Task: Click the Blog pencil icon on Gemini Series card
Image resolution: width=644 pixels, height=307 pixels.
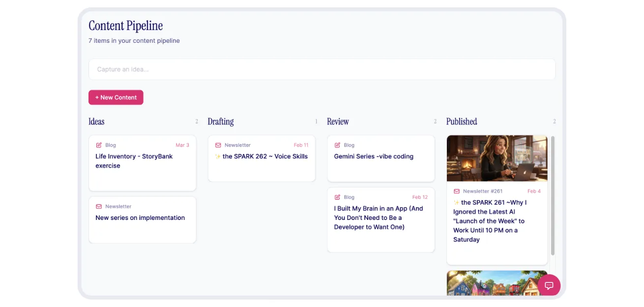Action: tap(338, 145)
